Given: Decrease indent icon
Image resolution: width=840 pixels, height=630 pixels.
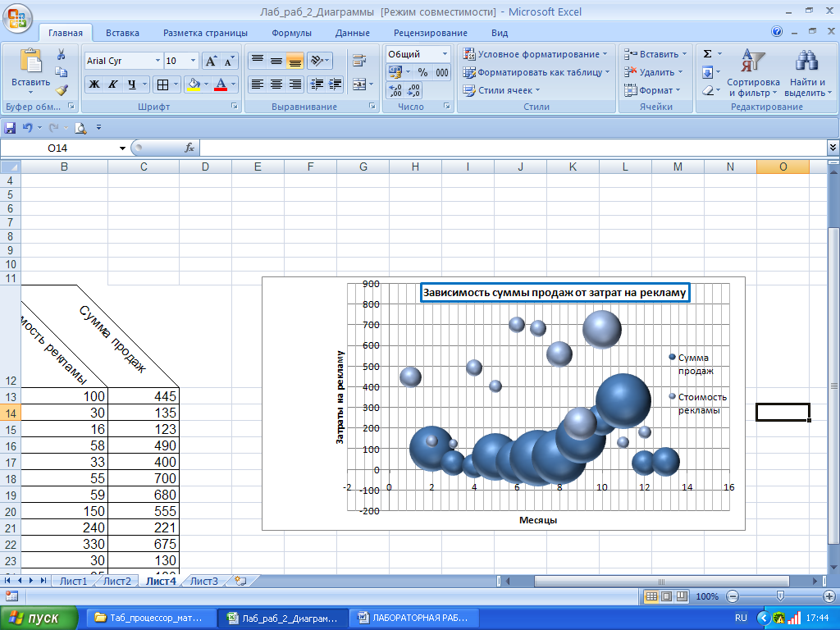Looking at the screenshot, I should pos(317,84).
